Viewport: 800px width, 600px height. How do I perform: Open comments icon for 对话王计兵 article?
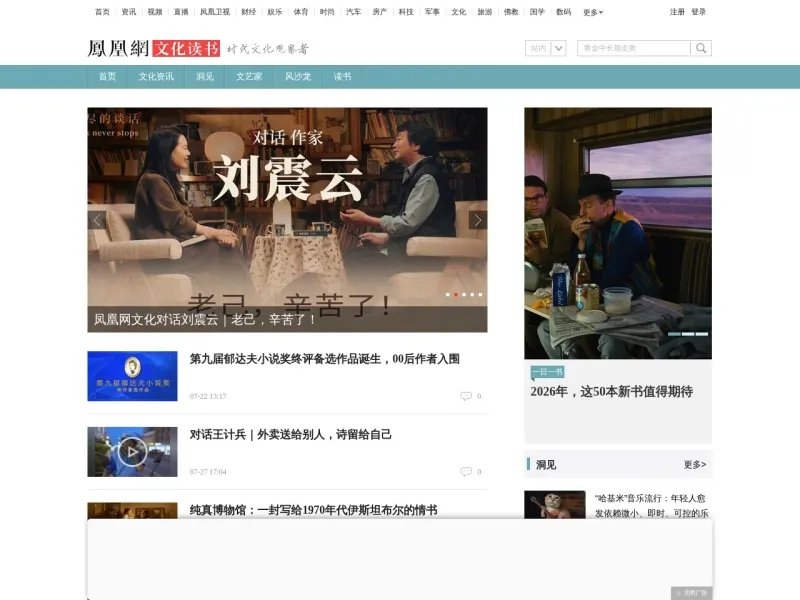coord(466,471)
